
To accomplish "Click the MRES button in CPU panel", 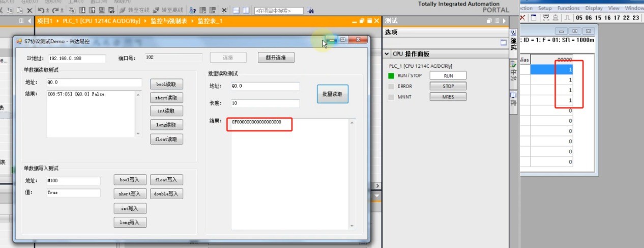I will tap(448, 97).
